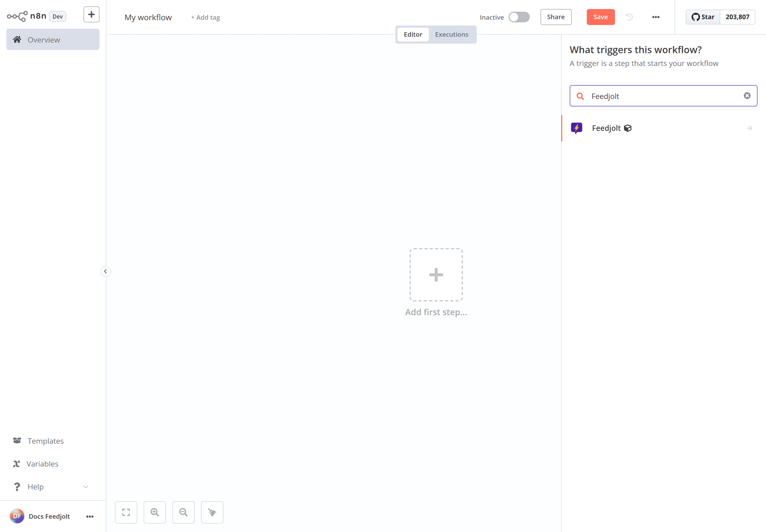Expand the Help menu

click(x=53, y=487)
